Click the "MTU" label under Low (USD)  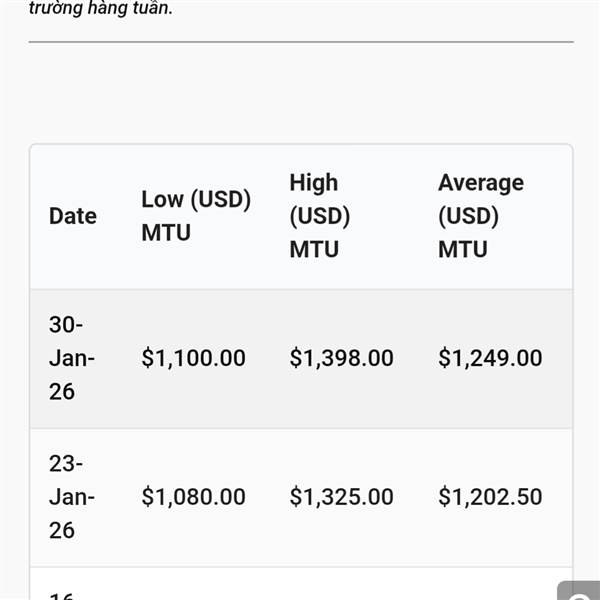166,233
